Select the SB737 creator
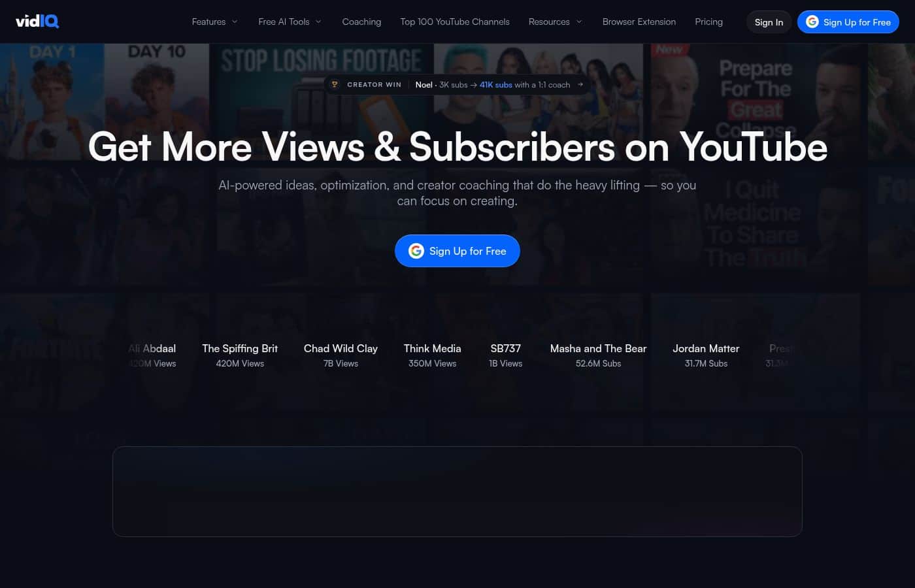Screen dimensions: 915x588 pyautogui.click(x=506, y=355)
